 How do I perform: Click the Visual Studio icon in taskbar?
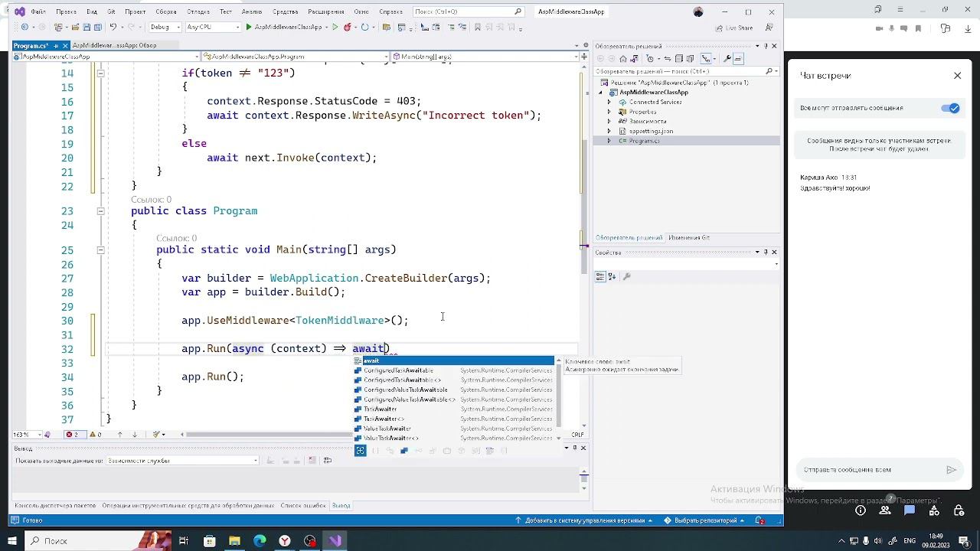335,541
